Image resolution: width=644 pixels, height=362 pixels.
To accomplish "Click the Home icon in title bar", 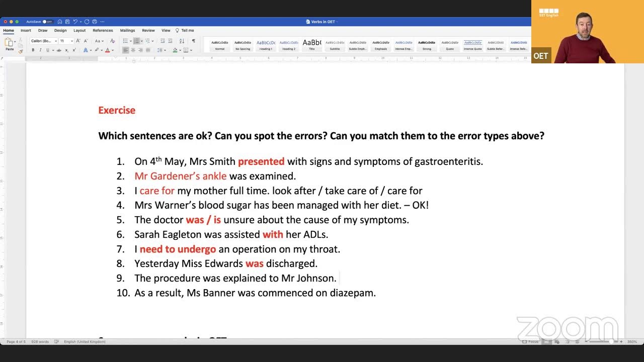I will [x=60, y=22].
